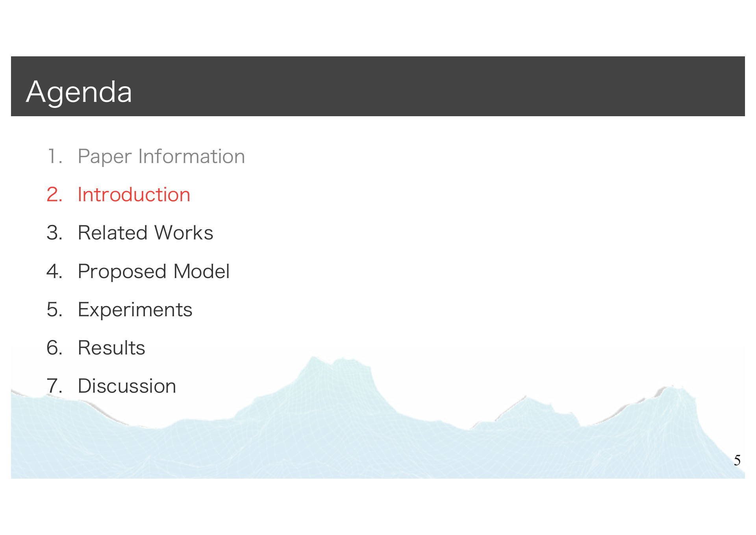The image size is (756, 535).
Task: Jump to the Results agenda entry
Action: pyautogui.click(x=111, y=347)
